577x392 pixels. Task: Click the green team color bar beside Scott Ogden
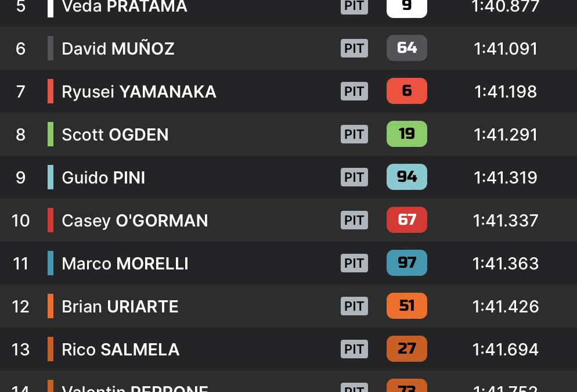tap(51, 134)
